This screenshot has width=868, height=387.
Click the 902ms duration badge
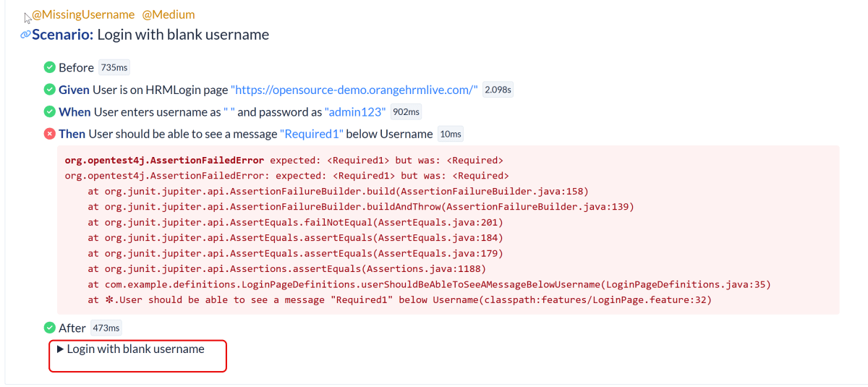click(406, 112)
